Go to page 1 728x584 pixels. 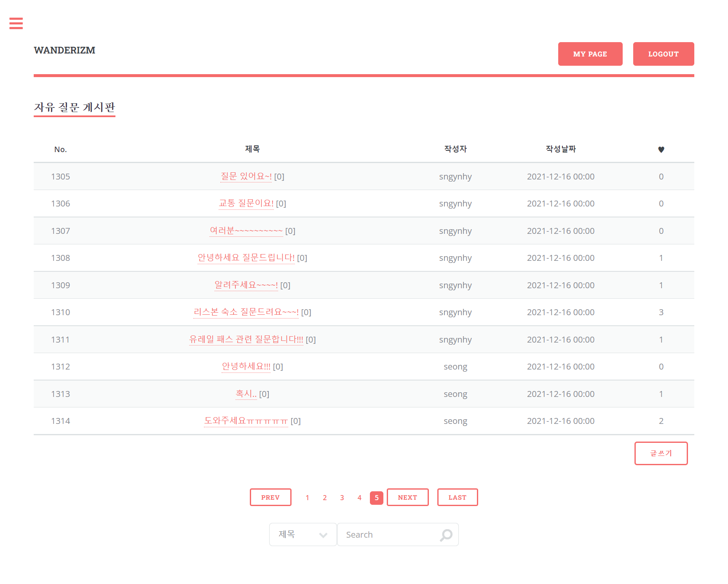308,498
